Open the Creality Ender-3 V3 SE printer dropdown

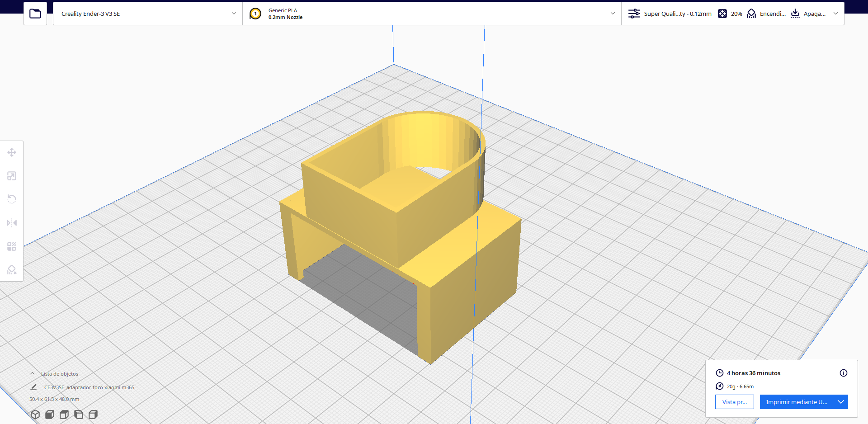(148, 14)
